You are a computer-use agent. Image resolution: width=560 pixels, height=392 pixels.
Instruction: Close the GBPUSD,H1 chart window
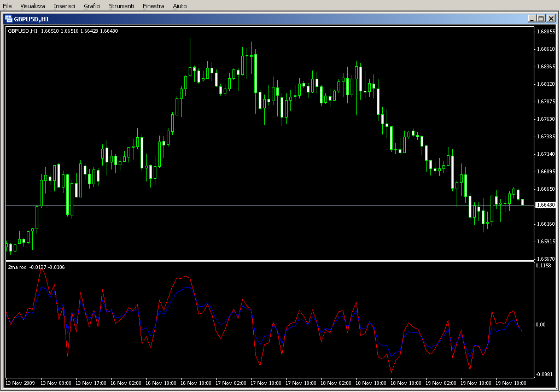[551, 19]
